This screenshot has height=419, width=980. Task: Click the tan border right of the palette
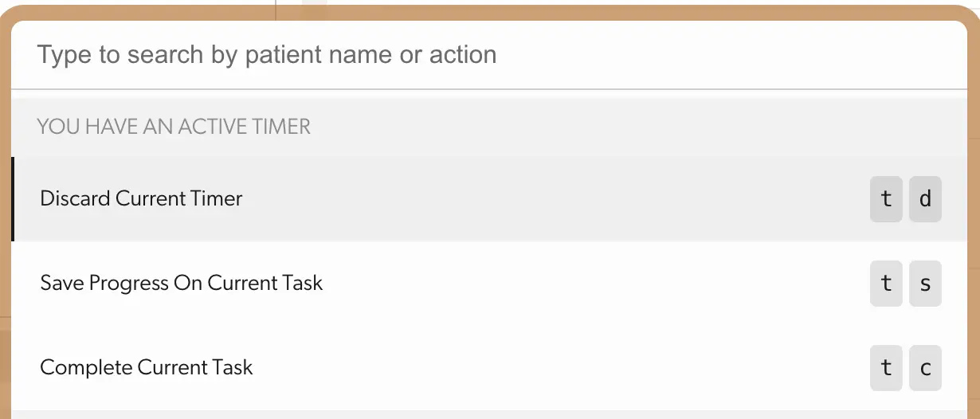pos(974,239)
